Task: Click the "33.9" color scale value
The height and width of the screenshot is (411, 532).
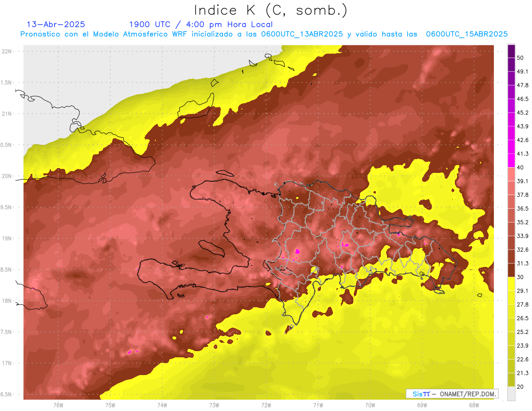Action: click(x=523, y=236)
